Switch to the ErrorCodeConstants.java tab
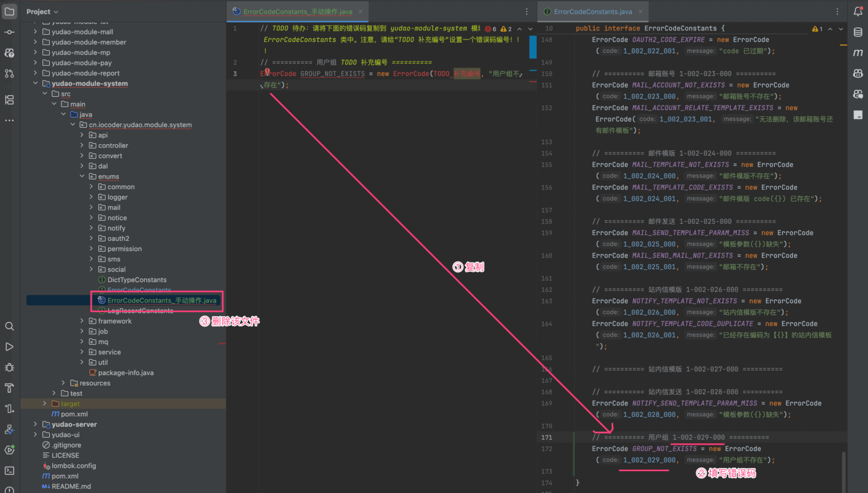This screenshot has height=493, width=868. pyautogui.click(x=592, y=11)
